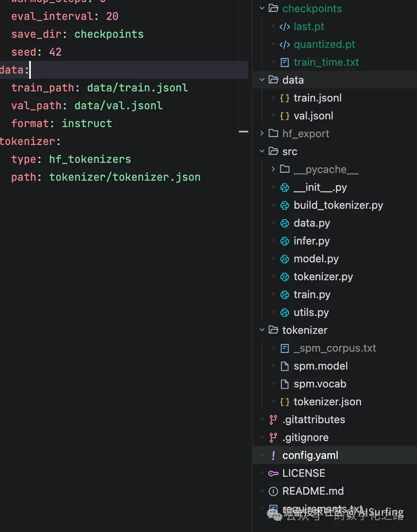Click the 'instruct' format value

pos(87,123)
